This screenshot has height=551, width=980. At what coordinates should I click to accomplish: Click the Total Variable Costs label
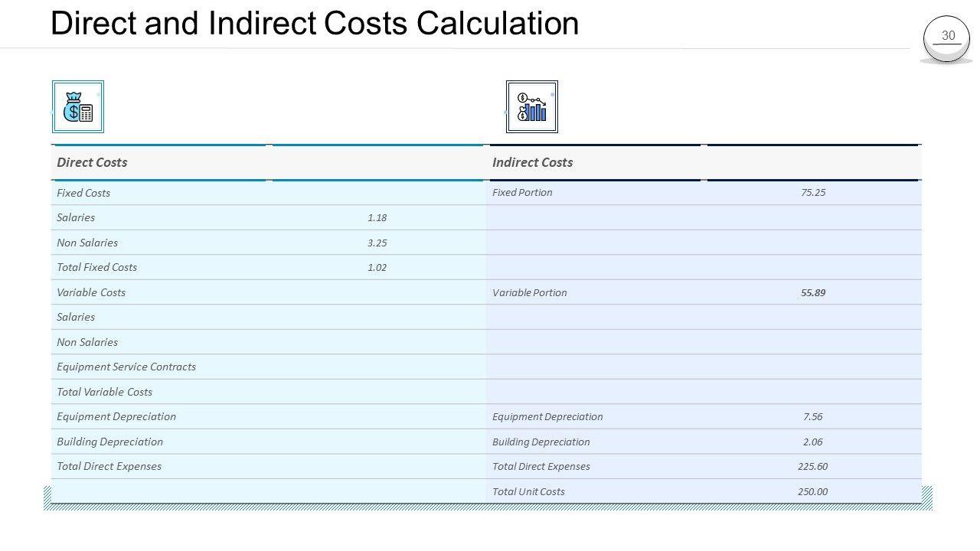coord(104,392)
